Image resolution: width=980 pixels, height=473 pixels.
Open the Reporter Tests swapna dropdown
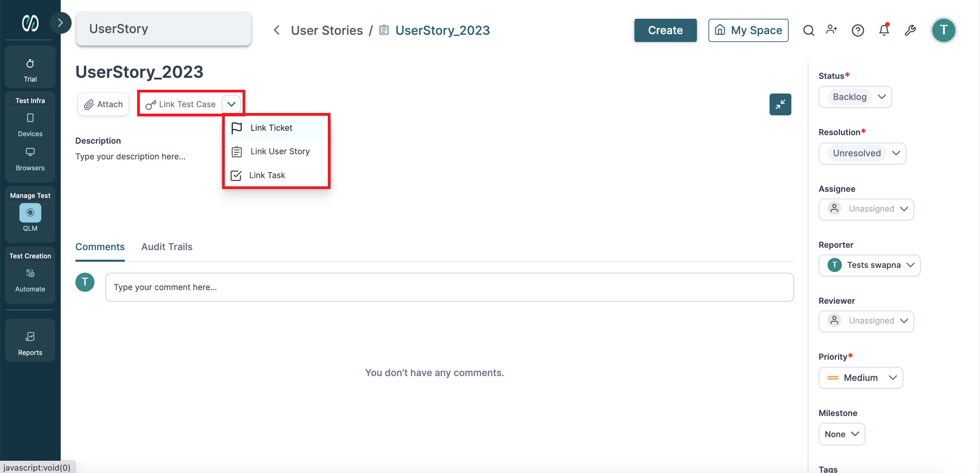pos(869,265)
